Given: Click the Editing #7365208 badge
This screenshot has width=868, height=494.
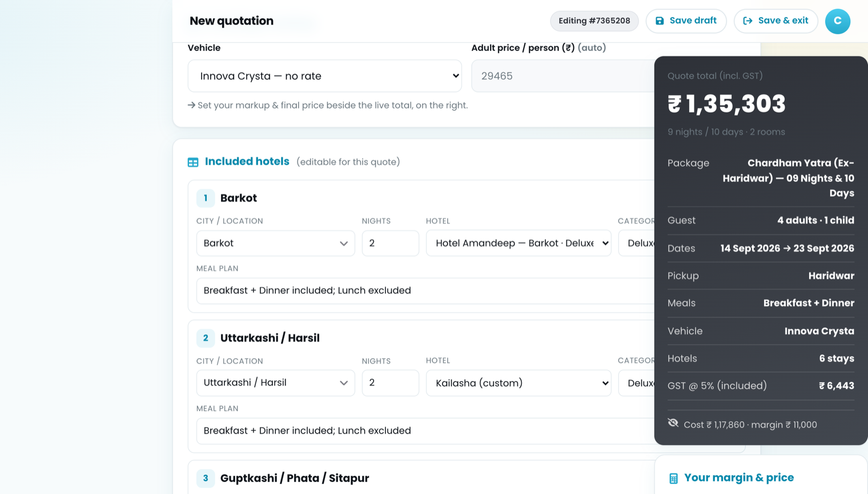Looking at the screenshot, I should (594, 21).
